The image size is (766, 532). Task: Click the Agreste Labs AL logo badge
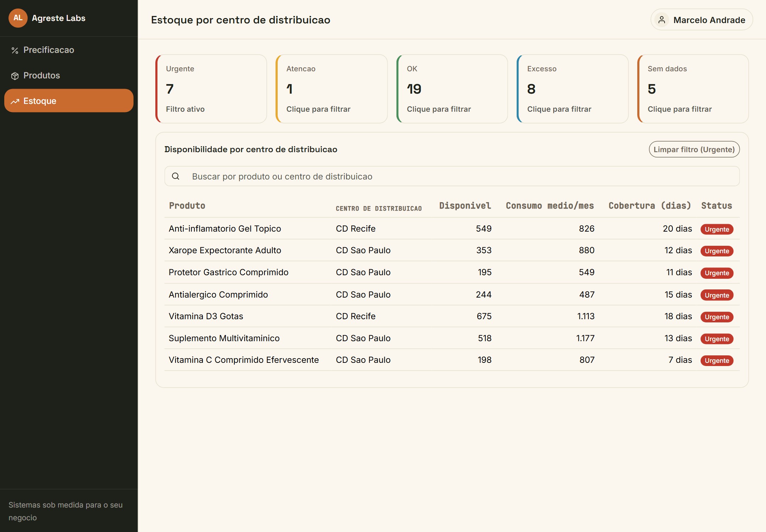(x=18, y=18)
